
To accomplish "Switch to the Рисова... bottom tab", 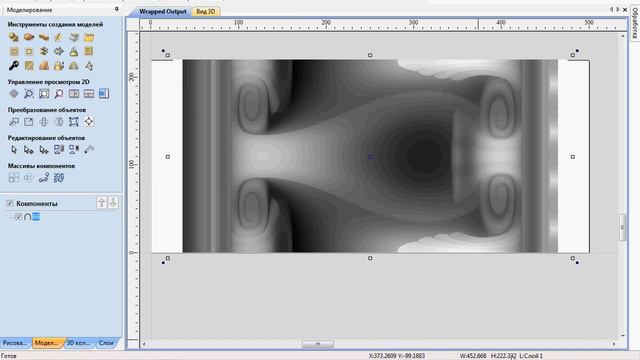I will coord(16,343).
